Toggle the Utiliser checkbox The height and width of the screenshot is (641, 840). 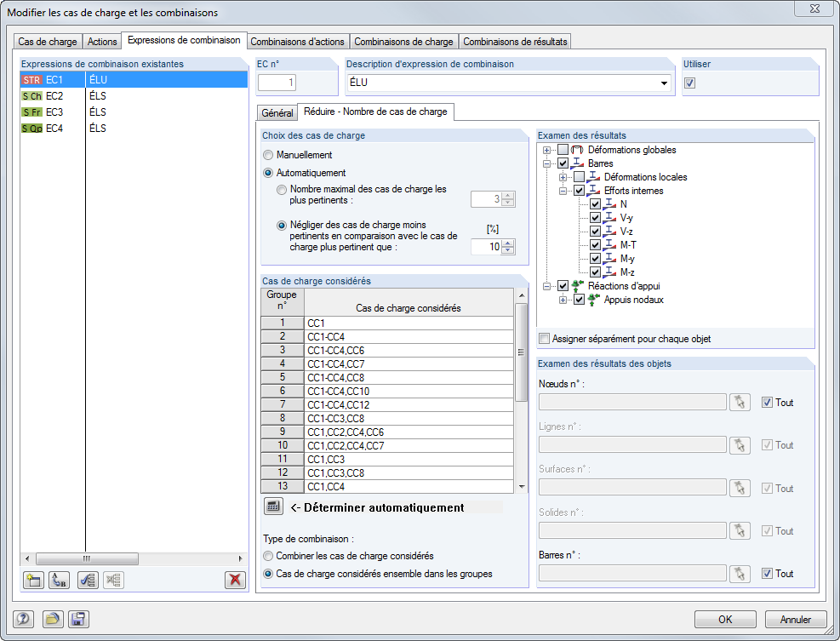690,83
